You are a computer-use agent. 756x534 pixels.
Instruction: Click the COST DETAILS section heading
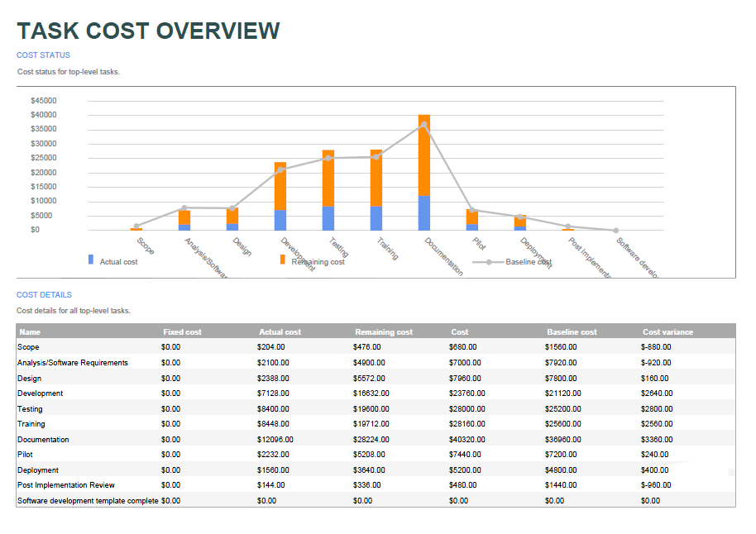(x=44, y=294)
